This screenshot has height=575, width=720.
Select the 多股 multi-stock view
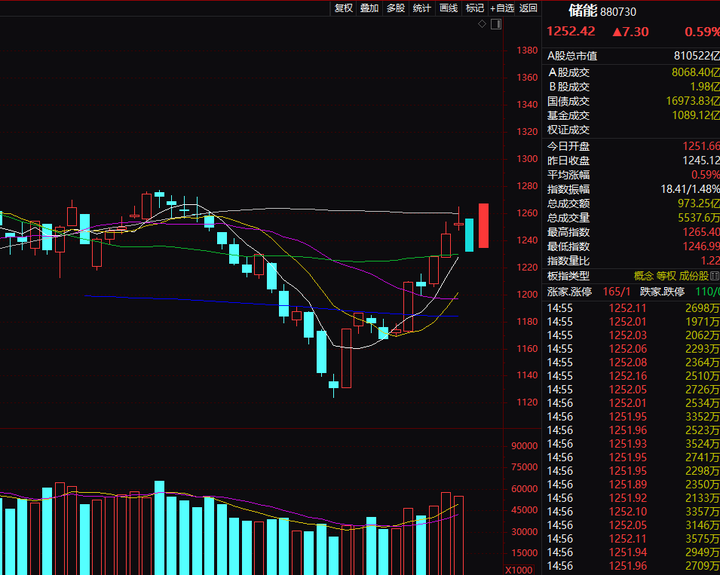395,8
